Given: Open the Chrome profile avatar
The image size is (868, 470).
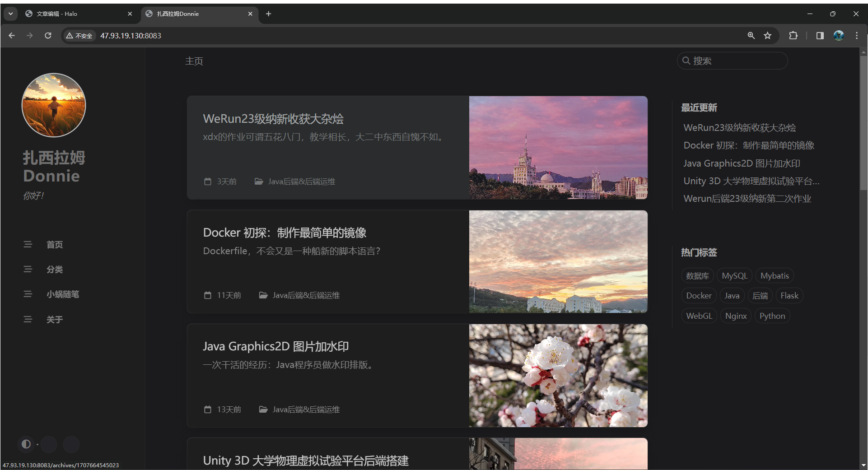Looking at the screenshot, I should tap(839, 36).
